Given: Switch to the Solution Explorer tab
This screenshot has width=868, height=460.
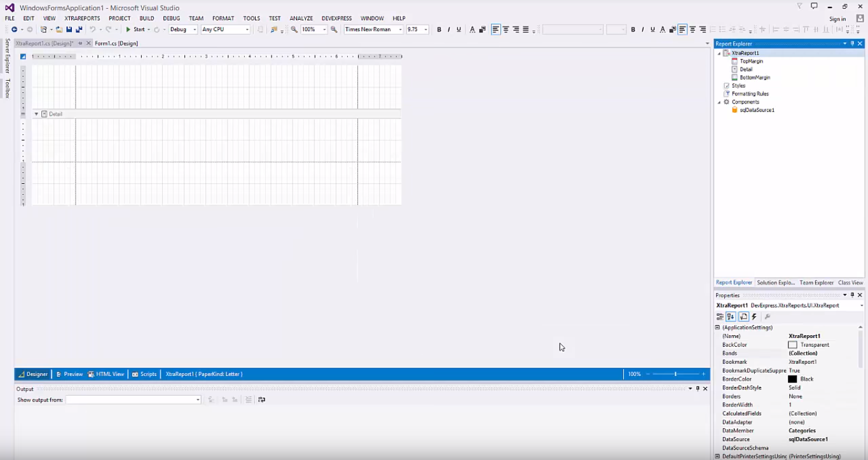Looking at the screenshot, I should [775, 282].
